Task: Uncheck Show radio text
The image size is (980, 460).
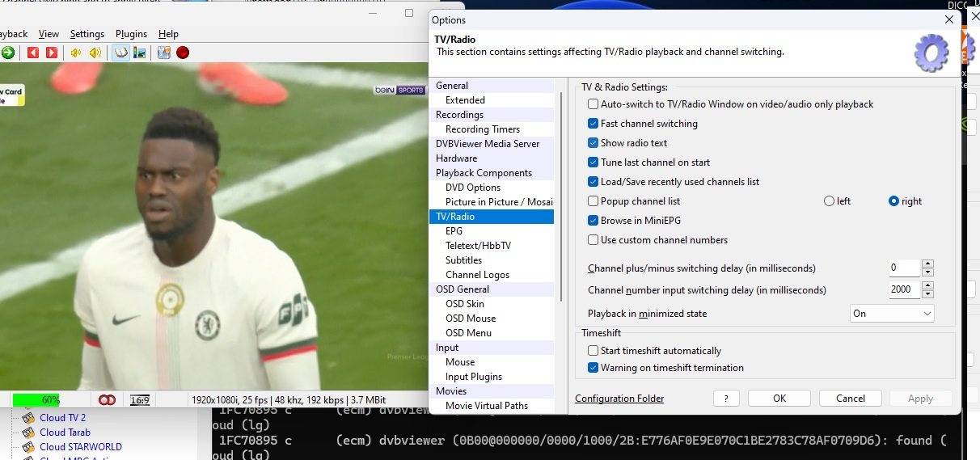Action: click(x=593, y=143)
